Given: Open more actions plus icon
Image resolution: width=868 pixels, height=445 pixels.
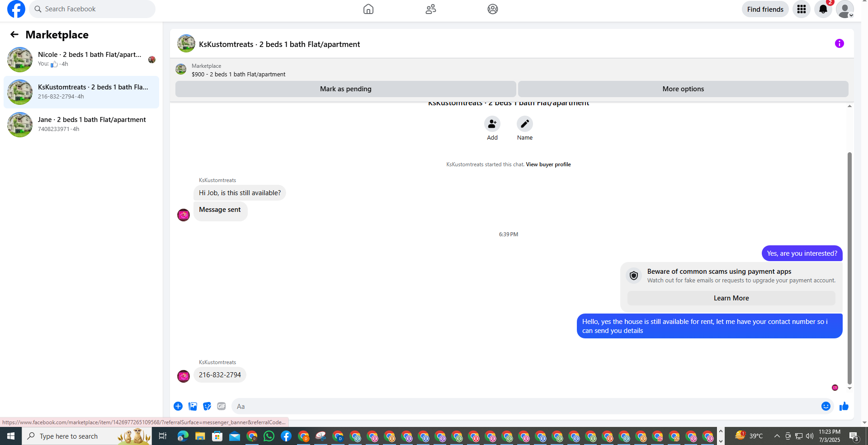Looking at the screenshot, I should (x=178, y=406).
